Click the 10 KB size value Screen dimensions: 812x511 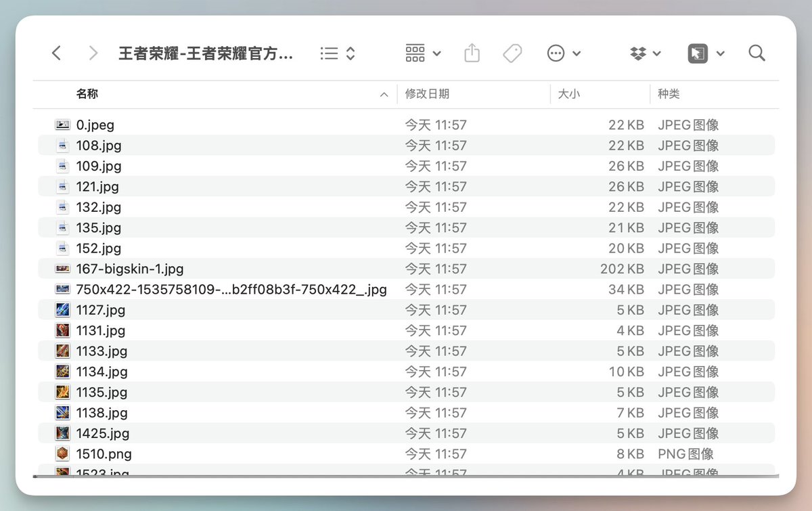click(x=626, y=372)
